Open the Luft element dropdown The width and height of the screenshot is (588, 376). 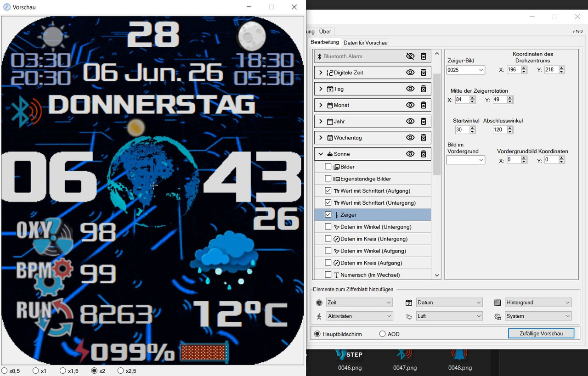(449, 316)
